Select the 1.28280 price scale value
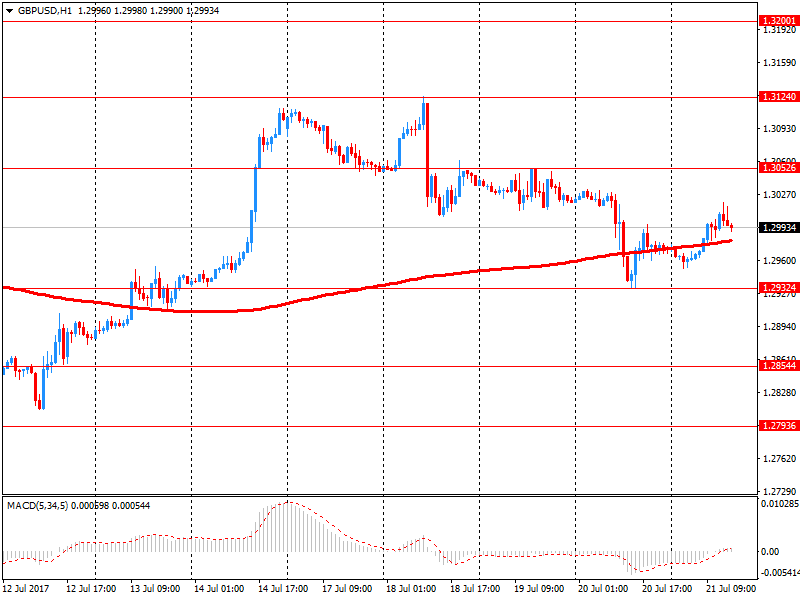This screenshot has width=800, height=600. point(780,392)
